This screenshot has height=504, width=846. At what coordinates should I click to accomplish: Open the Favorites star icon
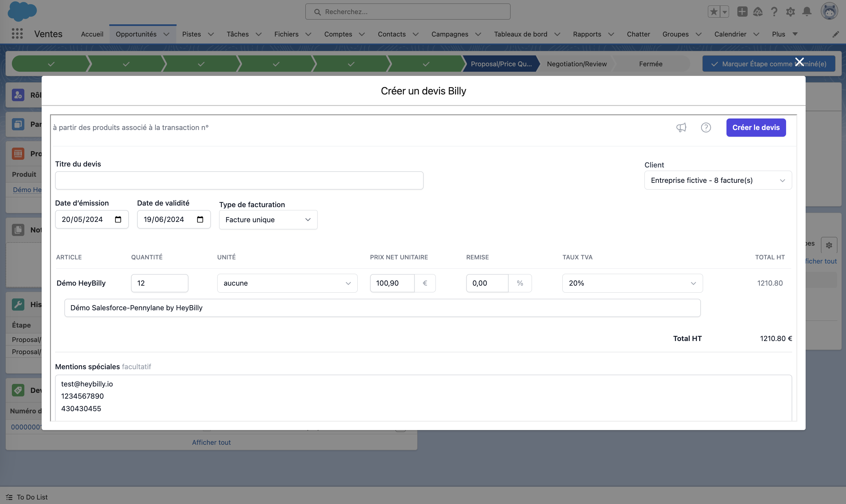click(714, 12)
